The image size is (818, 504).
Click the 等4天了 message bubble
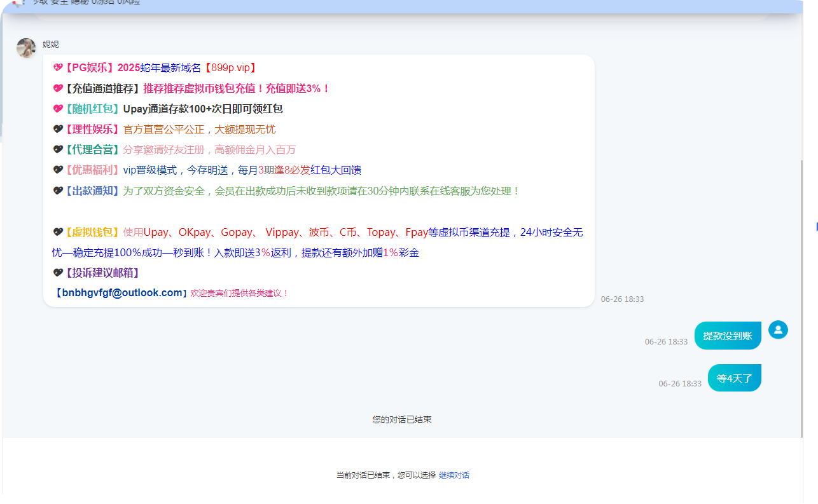tap(734, 378)
